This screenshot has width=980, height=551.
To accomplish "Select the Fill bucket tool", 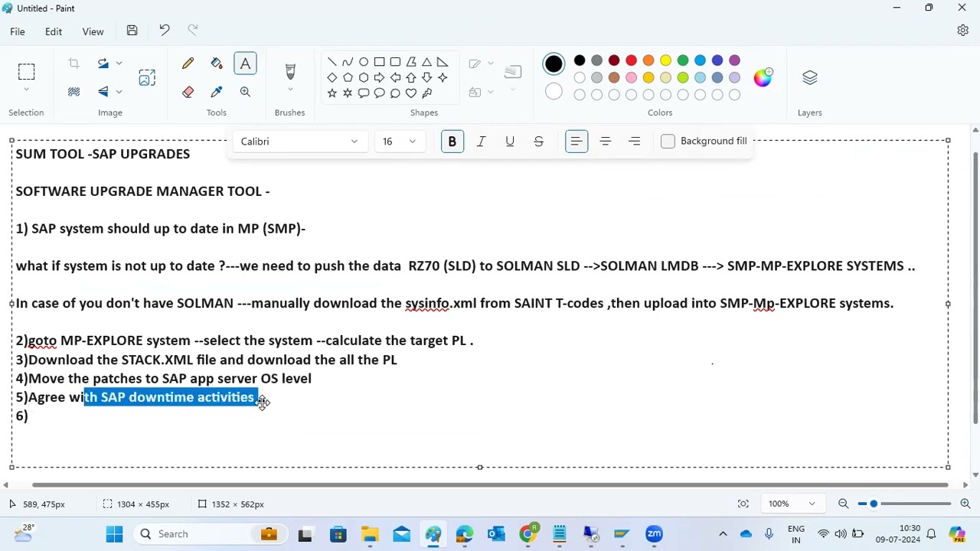I will [217, 64].
